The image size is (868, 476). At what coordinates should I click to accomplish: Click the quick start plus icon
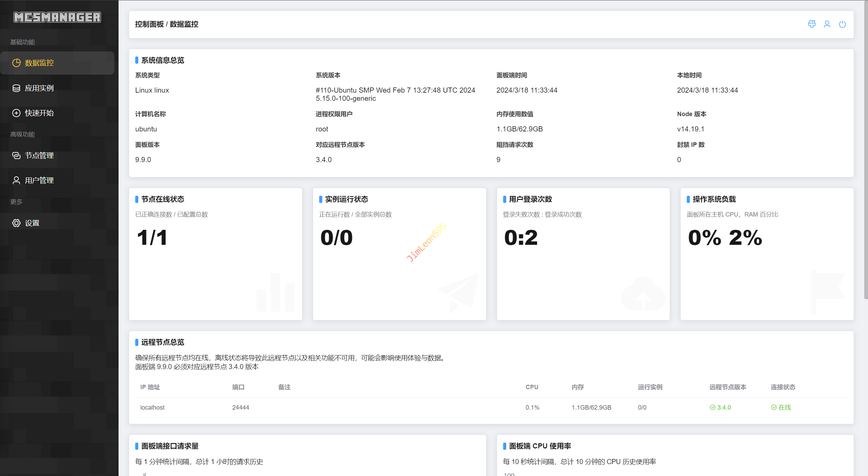(16, 113)
